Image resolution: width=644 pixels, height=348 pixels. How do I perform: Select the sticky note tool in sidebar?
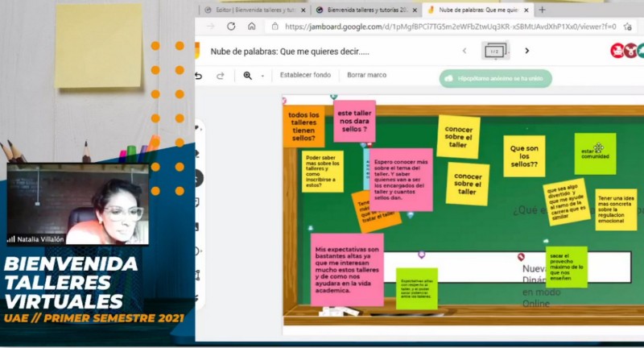(199, 203)
